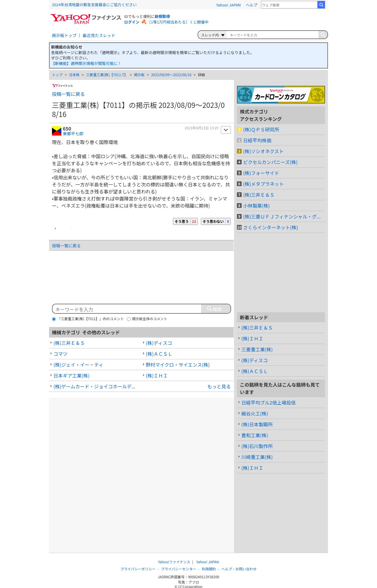The image size is (377, 588).
Task: Click the 掲示板 breadcrumb
Action: 139,75
